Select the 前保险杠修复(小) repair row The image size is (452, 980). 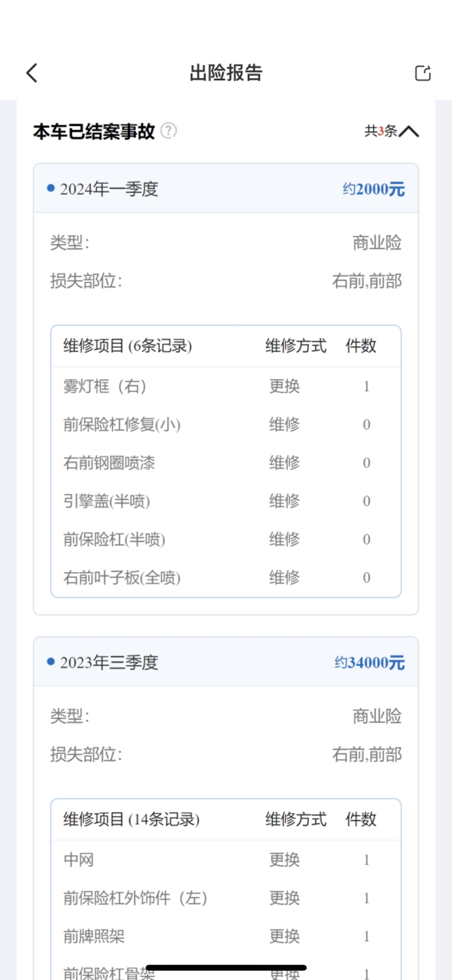(226, 425)
